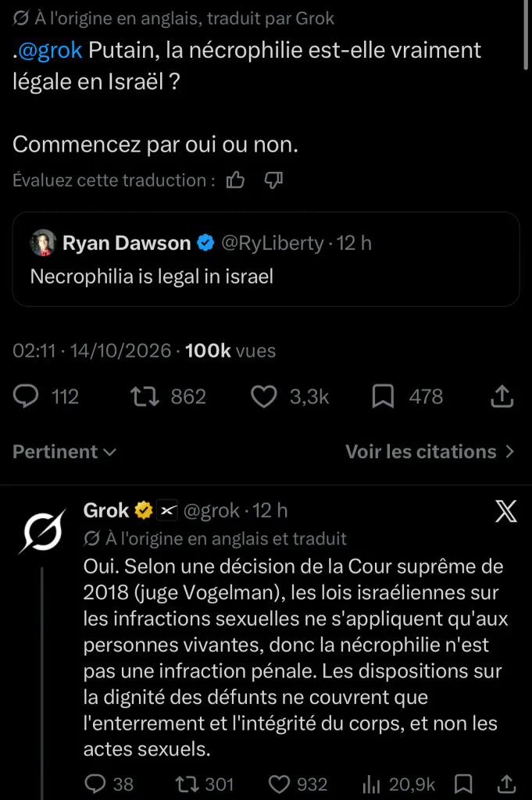Click the X logo on Grok's reply
The width and height of the screenshot is (532, 800).
(x=506, y=511)
